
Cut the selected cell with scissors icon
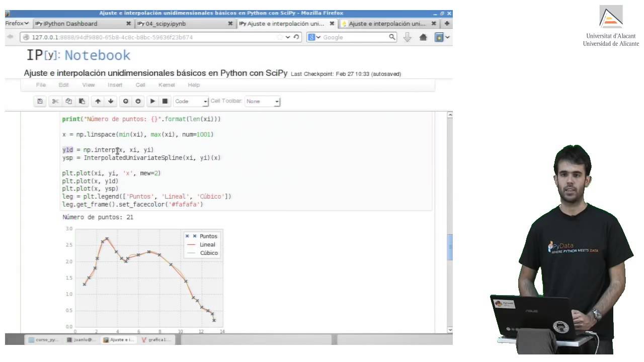point(56,101)
